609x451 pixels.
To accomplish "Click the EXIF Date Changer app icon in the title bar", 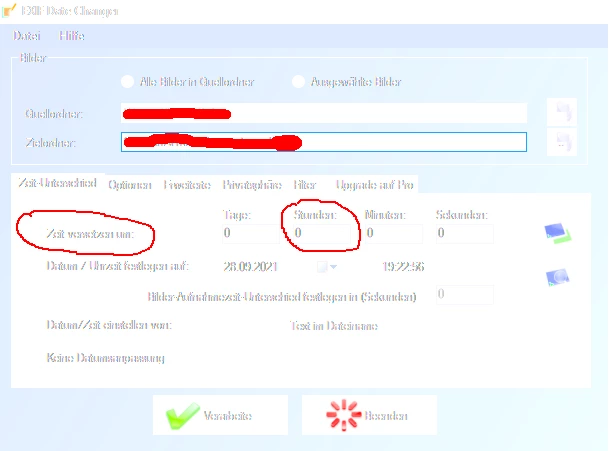I will [9, 10].
